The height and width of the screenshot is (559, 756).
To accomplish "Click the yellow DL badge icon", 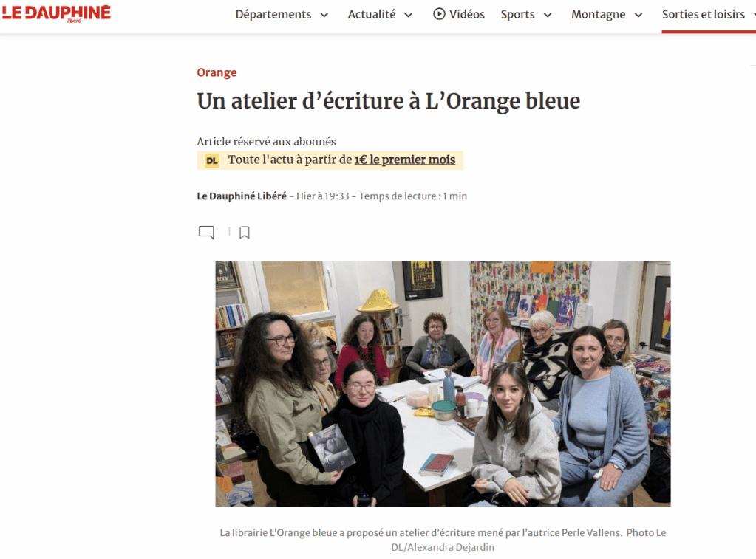I will [211, 160].
